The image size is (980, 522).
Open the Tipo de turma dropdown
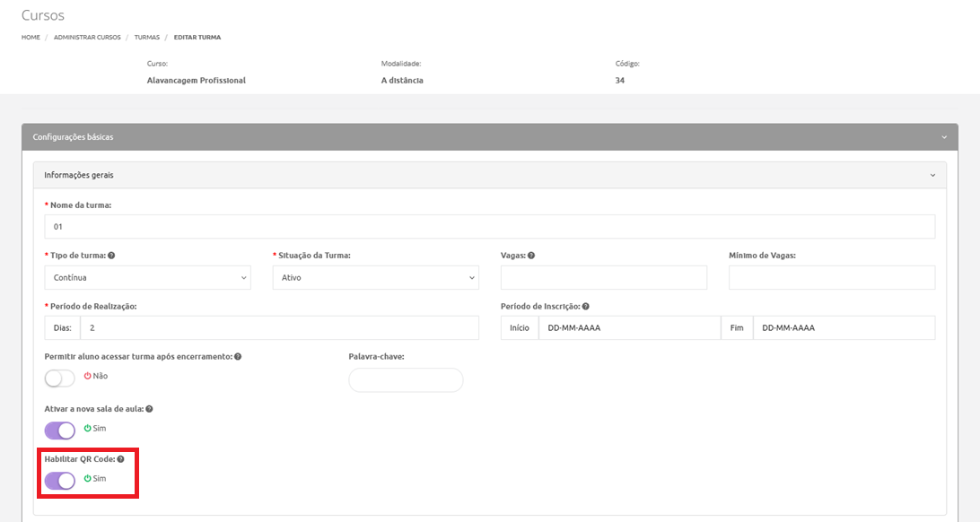click(x=147, y=278)
